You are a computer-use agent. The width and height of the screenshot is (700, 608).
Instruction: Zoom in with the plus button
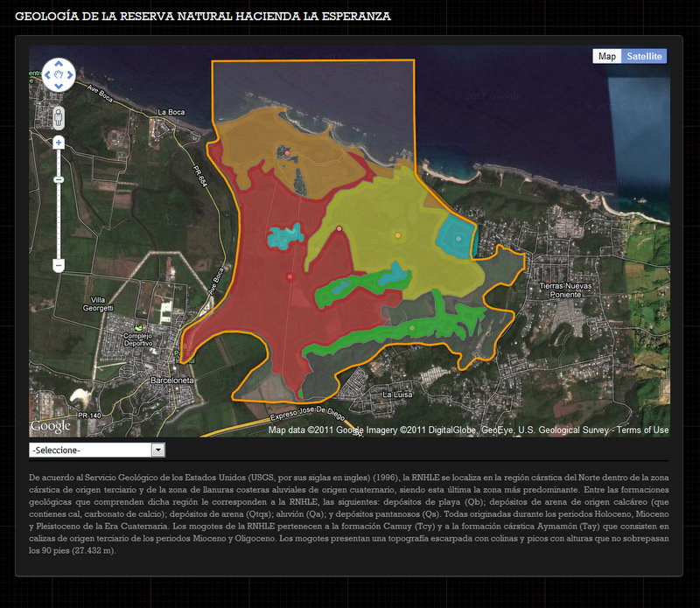[x=59, y=142]
